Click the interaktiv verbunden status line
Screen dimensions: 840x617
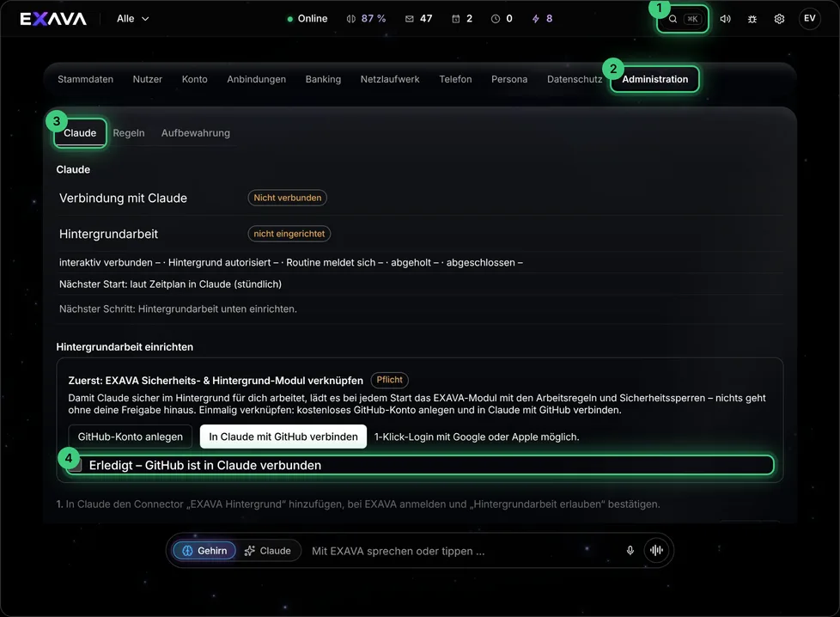pyautogui.click(x=291, y=262)
